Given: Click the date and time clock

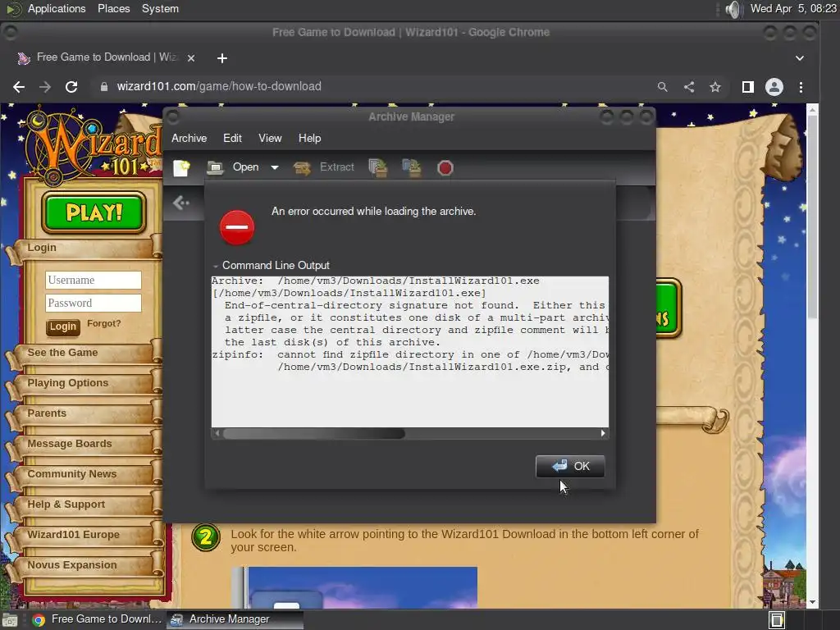Looking at the screenshot, I should click(x=793, y=8).
